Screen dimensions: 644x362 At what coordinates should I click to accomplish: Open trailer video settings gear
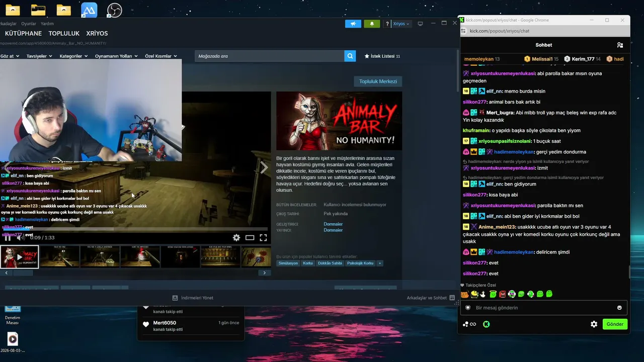[x=236, y=238]
